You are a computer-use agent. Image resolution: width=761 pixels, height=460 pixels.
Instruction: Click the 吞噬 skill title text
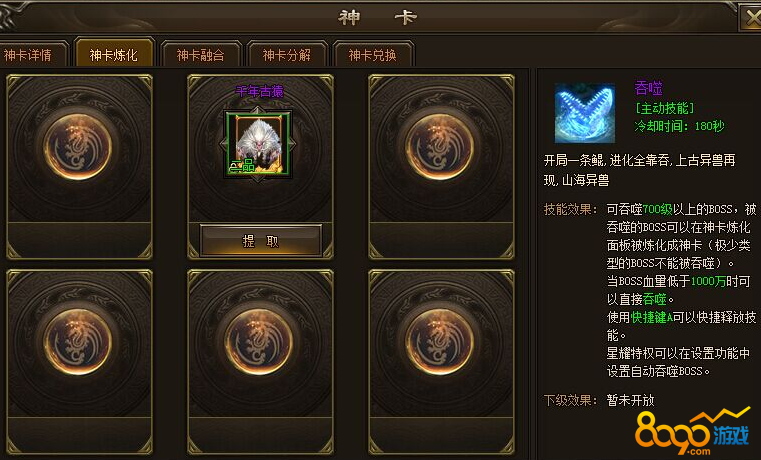click(648, 88)
